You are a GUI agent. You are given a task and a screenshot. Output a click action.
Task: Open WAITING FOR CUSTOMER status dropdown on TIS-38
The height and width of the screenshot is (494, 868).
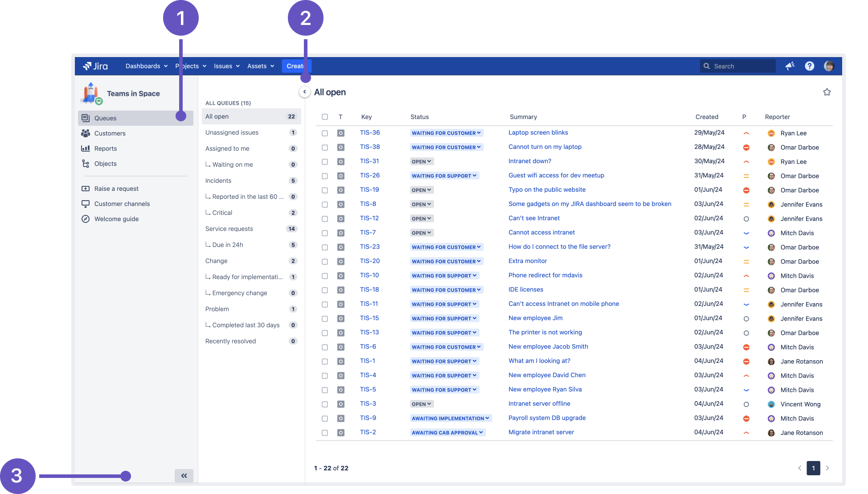pos(446,147)
